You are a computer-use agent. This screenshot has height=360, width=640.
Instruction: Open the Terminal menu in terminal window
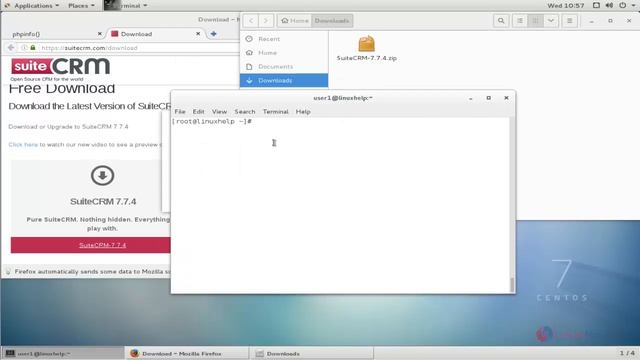point(276,111)
